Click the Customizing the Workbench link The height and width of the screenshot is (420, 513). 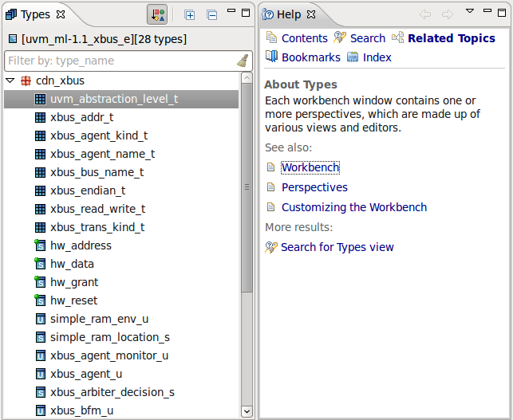[x=353, y=207]
